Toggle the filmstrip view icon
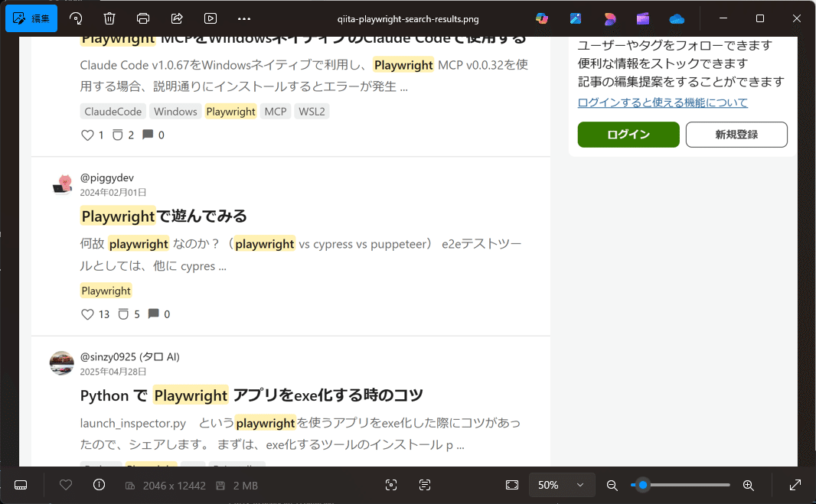 click(21, 486)
